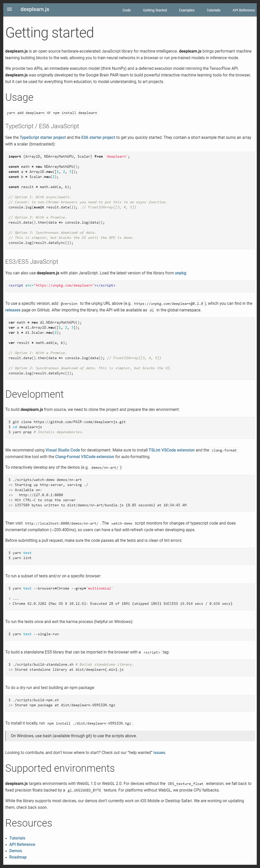Click the unpkg script tag code block
Viewport: 260px width, 868px height.
(x=130, y=286)
